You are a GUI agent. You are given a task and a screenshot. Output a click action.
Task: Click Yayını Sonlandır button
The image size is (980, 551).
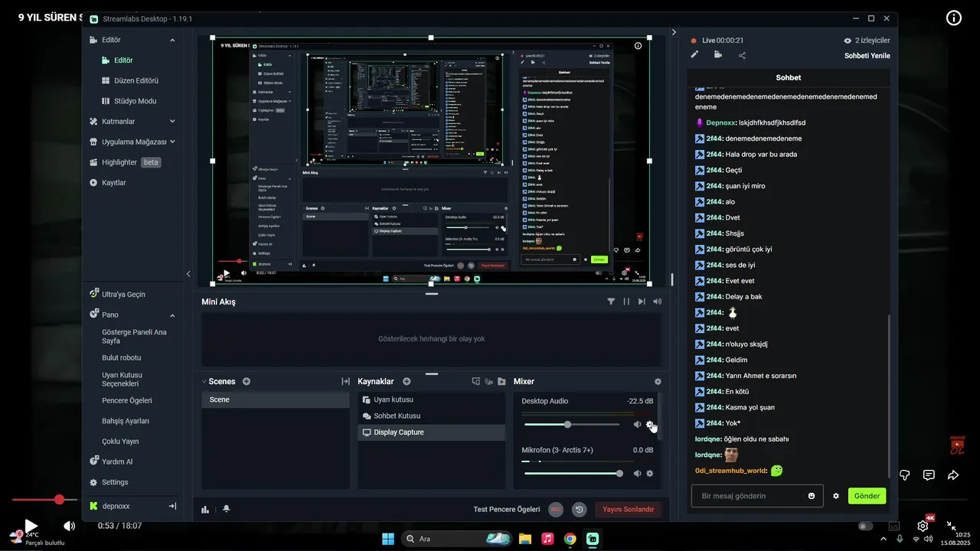pyautogui.click(x=628, y=509)
